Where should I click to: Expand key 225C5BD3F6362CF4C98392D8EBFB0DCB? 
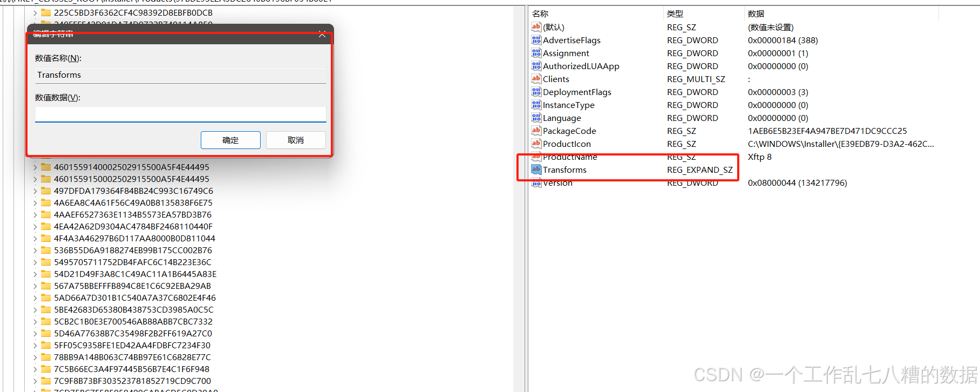tap(35, 12)
